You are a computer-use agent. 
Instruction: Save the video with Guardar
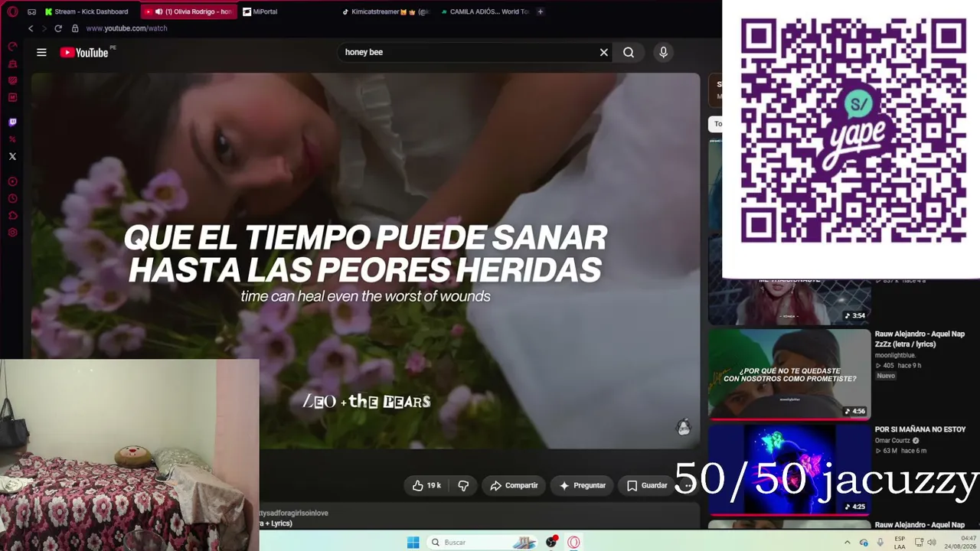pos(647,485)
